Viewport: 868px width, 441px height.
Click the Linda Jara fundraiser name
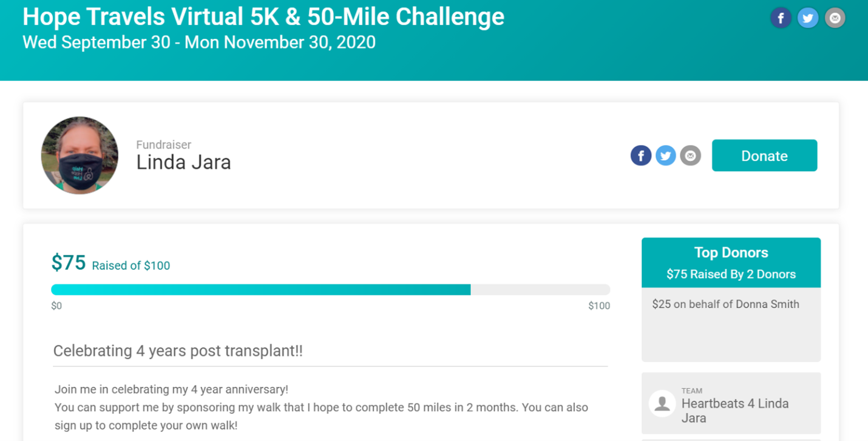(x=183, y=163)
